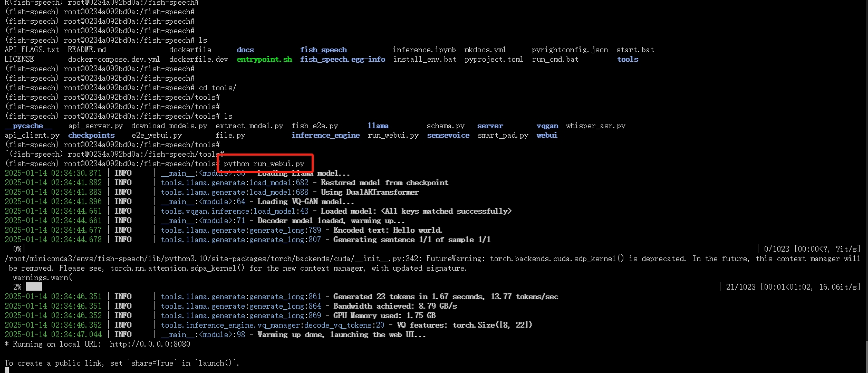Select e2e_webui.py in the listing
Screen dimensions: 868x373
click(x=157, y=135)
